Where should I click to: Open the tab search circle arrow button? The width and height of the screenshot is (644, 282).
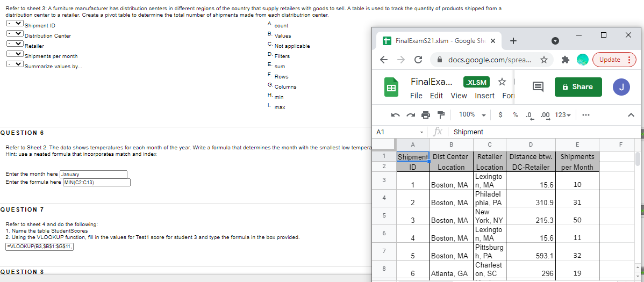(555, 41)
